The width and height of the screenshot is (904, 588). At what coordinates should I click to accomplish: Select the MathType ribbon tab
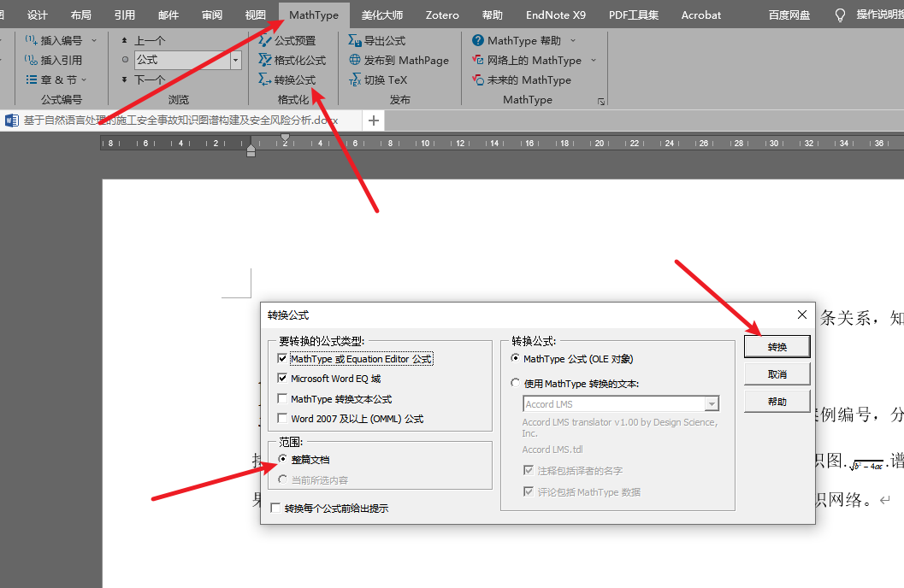click(x=314, y=15)
